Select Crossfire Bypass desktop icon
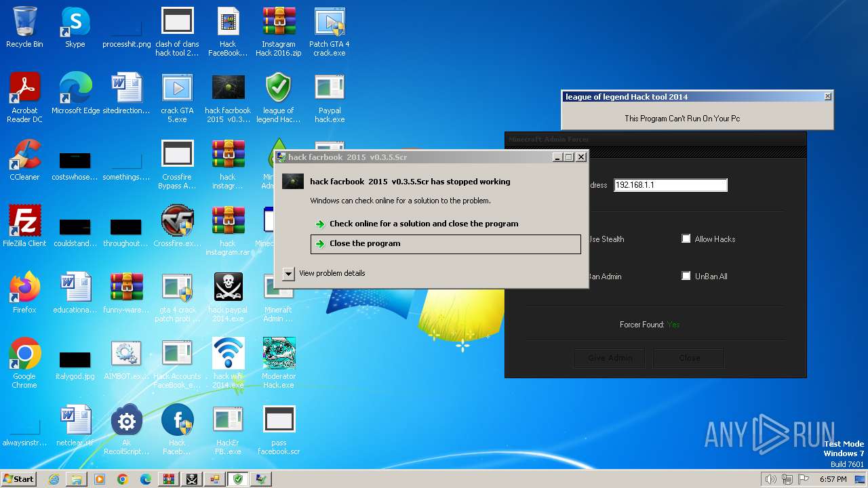The width and height of the screenshot is (868, 488). click(177, 165)
